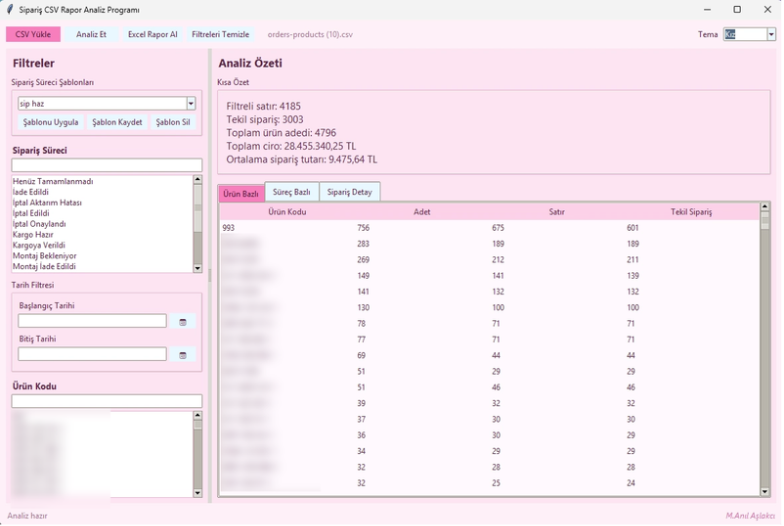Open calendar picker for Bitiş Tarihi
Viewport: 784px width, 526px height.
[182, 355]
